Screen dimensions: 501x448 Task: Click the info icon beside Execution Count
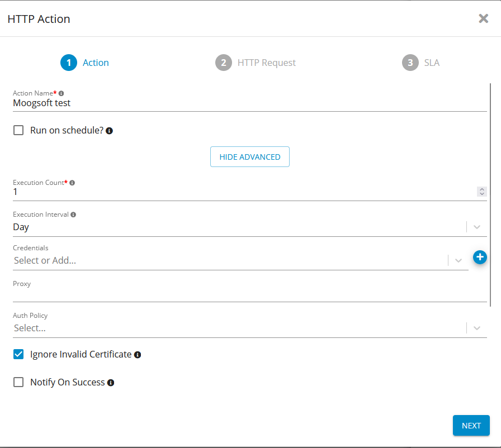tap(72, 183)
